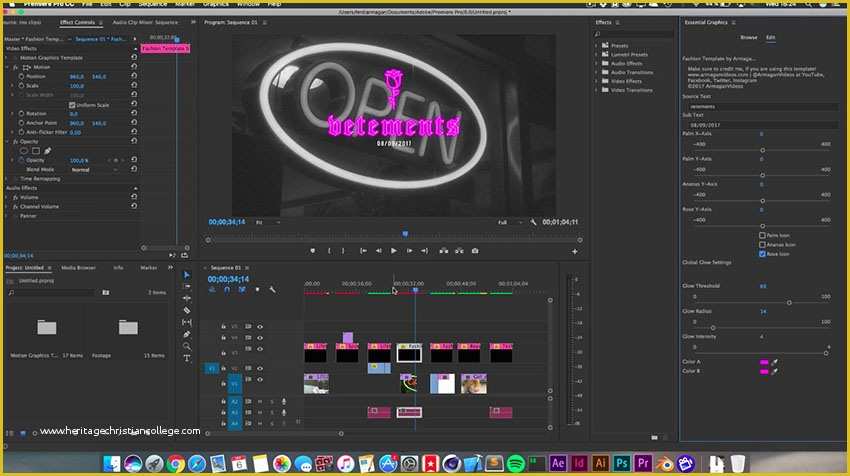The image size is (850, 476).
Task: Open Program monitor settings wrench
Action: (533, 222)
